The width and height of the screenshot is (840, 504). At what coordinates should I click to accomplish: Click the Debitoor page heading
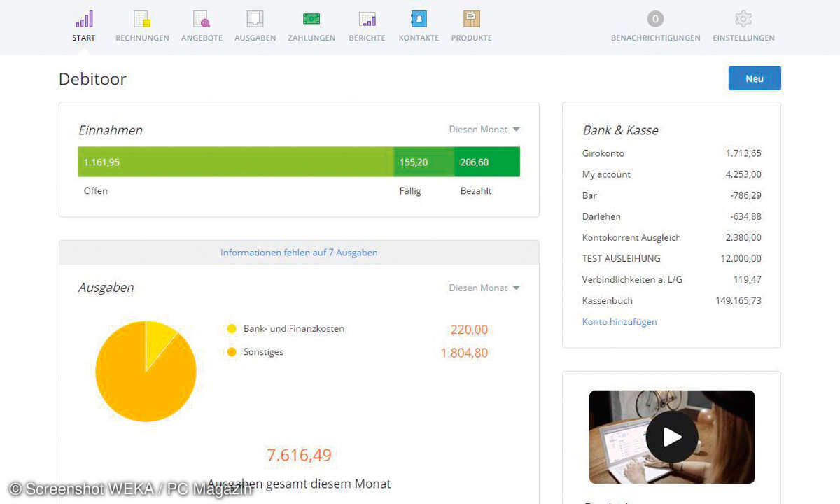tap(92, 79)
